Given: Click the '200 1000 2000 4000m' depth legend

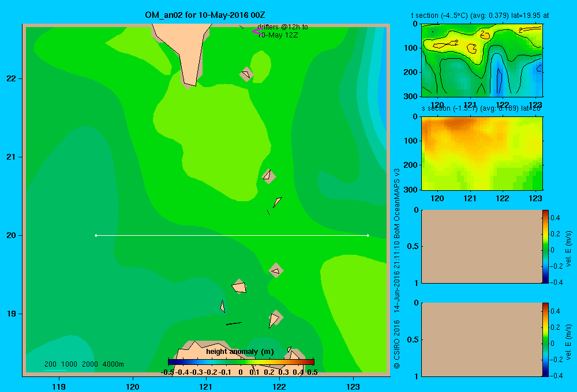Looking at the screenshot, I should coord(84,364).
